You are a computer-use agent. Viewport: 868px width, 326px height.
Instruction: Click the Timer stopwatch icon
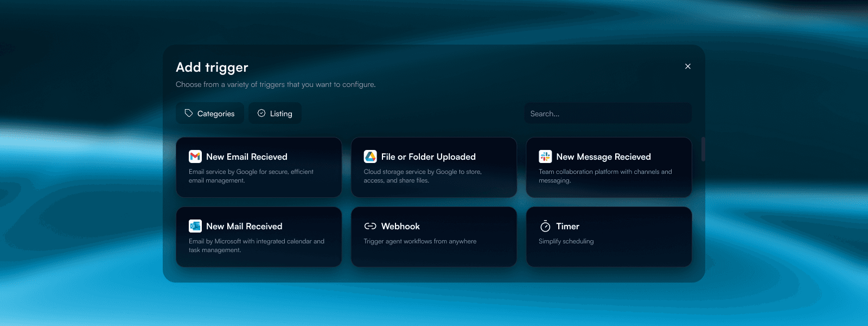click(x=545, y=226)
